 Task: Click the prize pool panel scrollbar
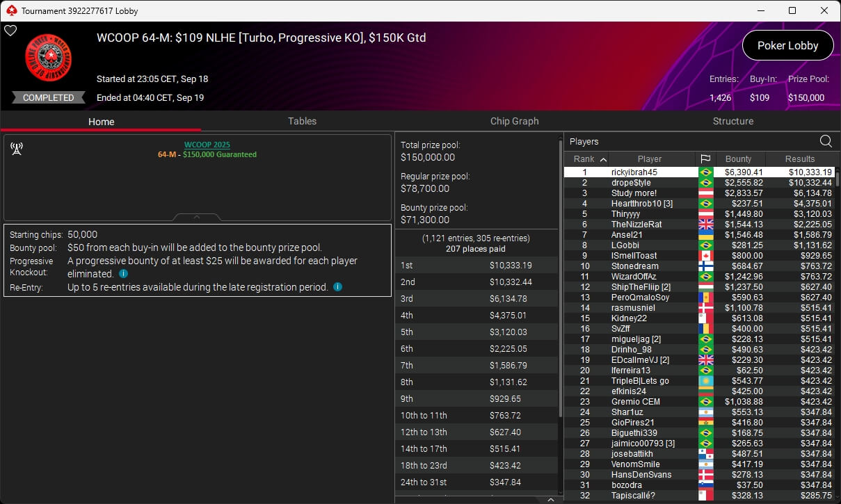[x=561, y=278]
